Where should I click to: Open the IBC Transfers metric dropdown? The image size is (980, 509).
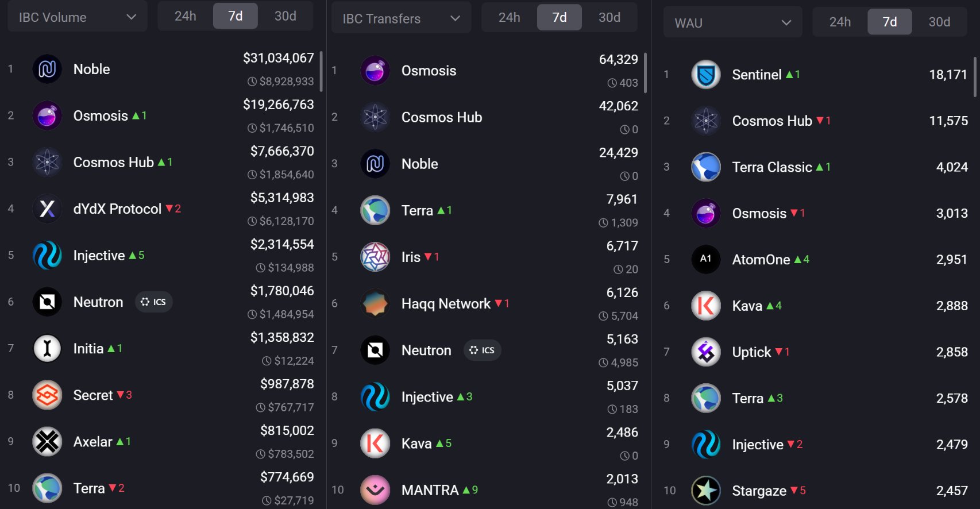click(401, 18)
